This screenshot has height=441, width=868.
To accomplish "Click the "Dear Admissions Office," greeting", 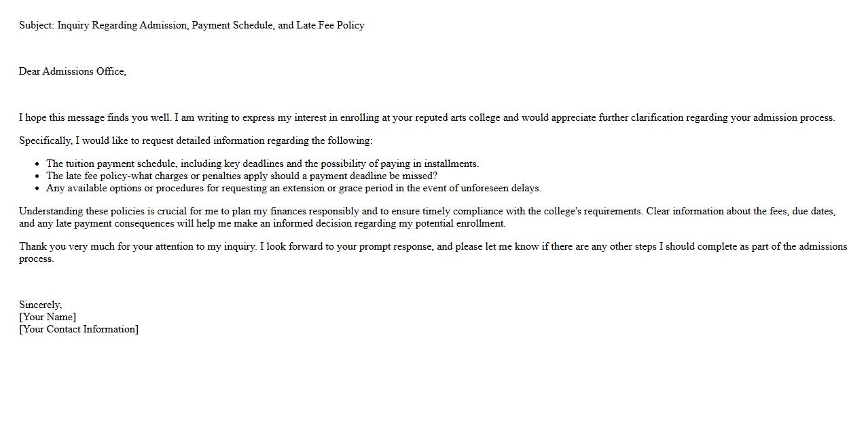I will (73, 71).
